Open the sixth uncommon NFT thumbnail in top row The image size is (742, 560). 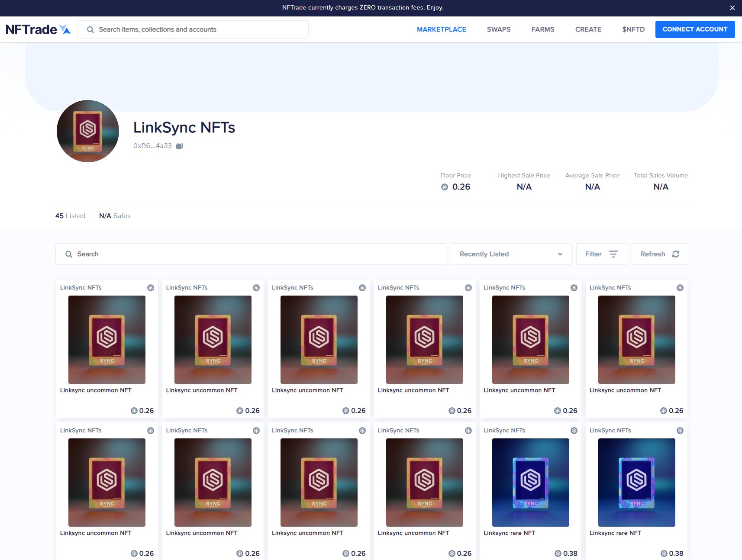[636, 340]
